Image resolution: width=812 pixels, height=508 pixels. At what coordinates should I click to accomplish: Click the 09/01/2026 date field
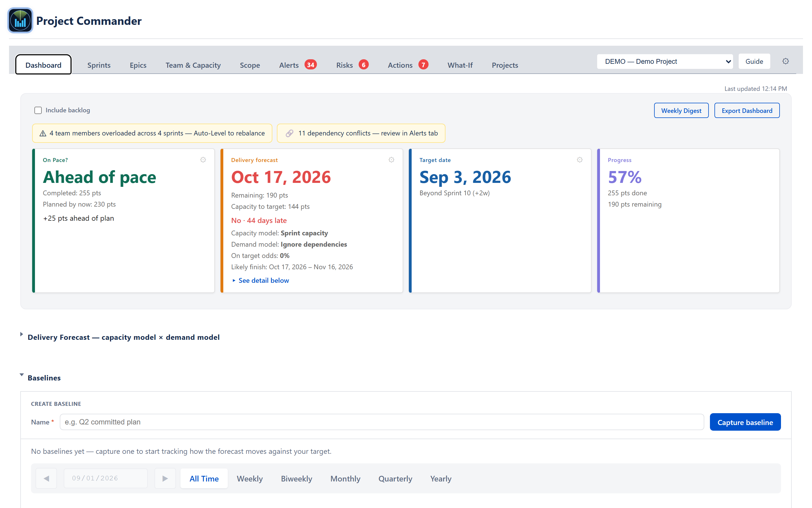105,478
